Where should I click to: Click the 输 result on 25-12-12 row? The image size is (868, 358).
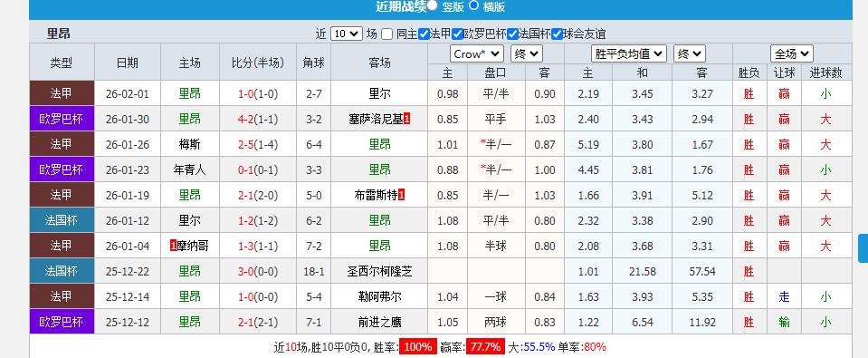tap(784, 323)
